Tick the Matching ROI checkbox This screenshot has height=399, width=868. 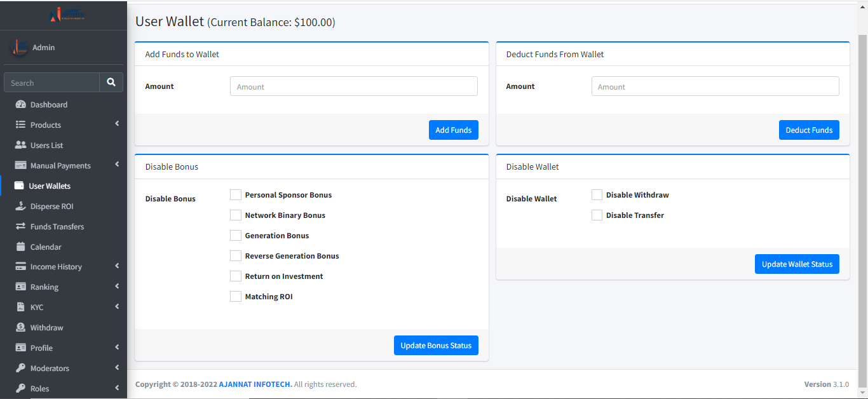[x=236, y=297]
